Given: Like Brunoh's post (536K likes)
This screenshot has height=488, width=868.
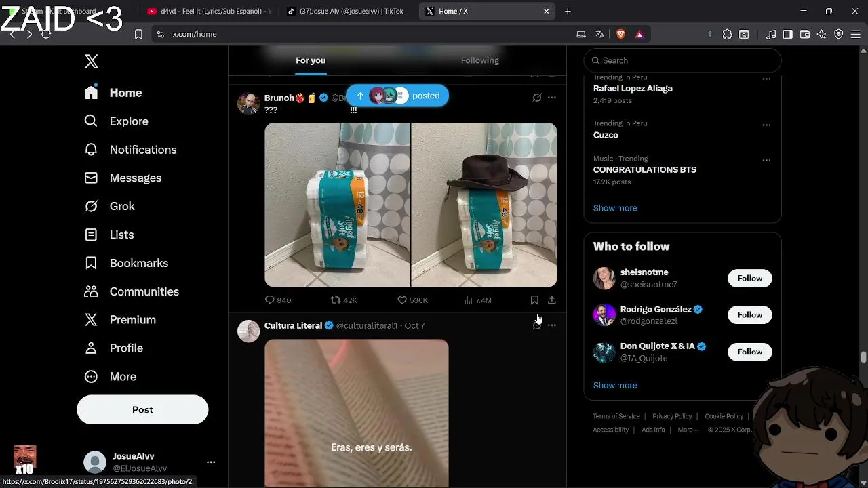Looking at the screenshot, I should coord(412,300).
